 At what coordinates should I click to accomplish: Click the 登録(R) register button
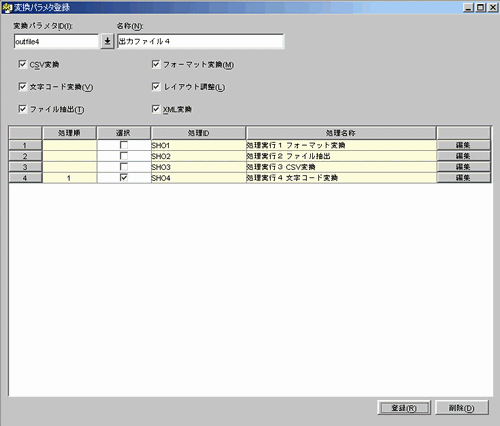(404, 408)
